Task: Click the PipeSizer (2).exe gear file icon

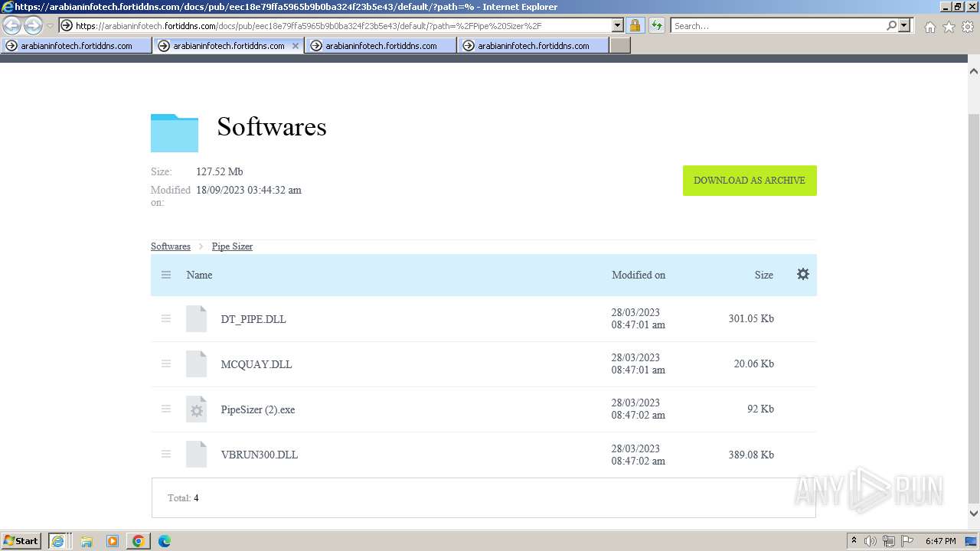Action: tap(197, 409)
